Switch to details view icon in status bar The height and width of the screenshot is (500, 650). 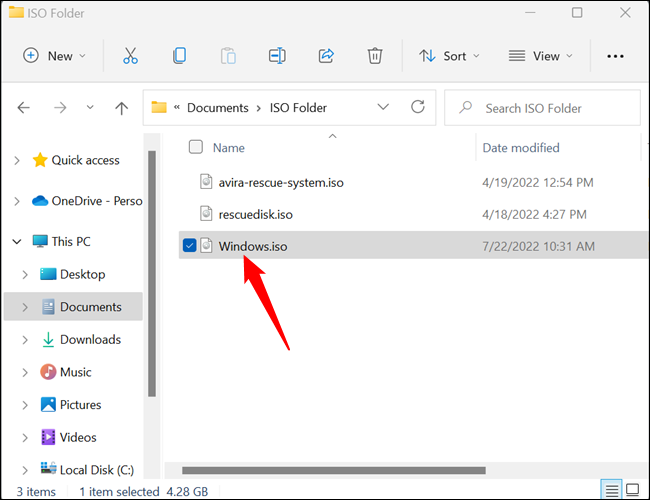[x=612, y=489]
